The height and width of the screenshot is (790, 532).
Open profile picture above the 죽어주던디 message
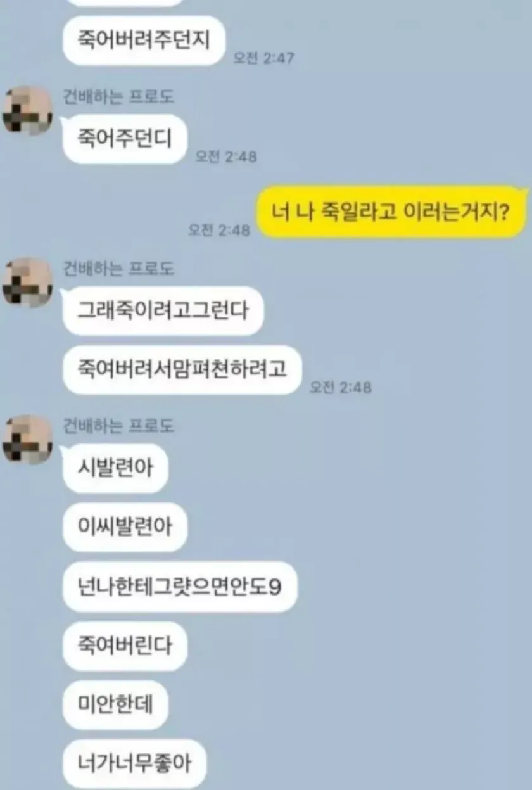pyautogui.click(x=28, y=110)
